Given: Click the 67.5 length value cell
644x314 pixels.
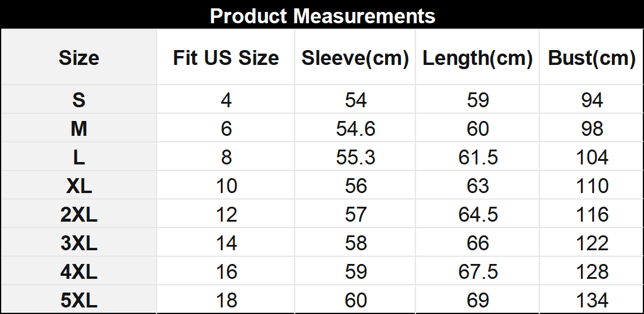Looking at the screenshot, I should (x=477, y=272).
